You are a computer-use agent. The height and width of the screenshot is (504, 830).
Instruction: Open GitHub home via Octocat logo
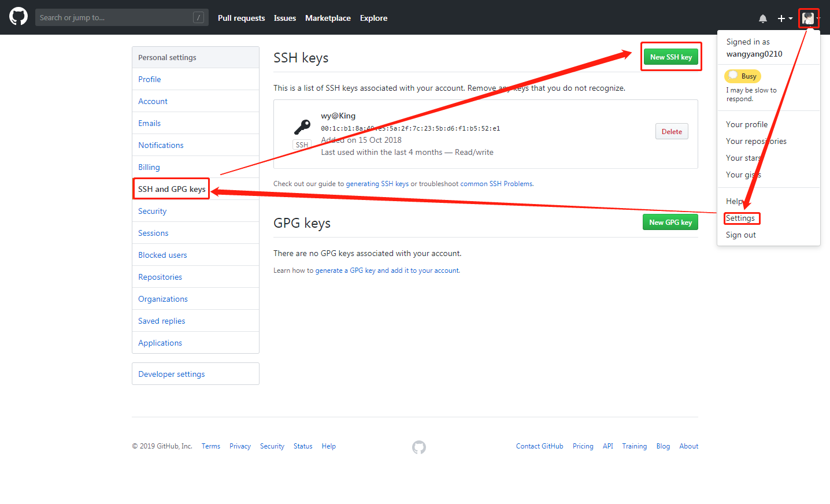coord(18,17)
